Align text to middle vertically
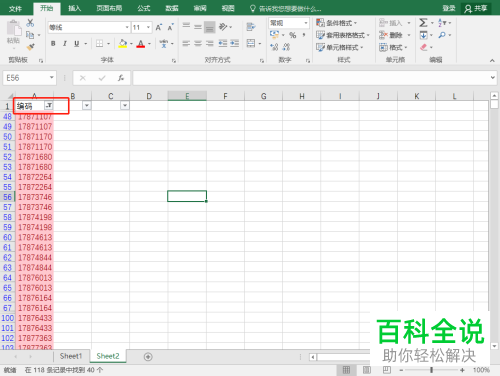Viewport: 500px width, 376px height. click(x=198, y=27)
